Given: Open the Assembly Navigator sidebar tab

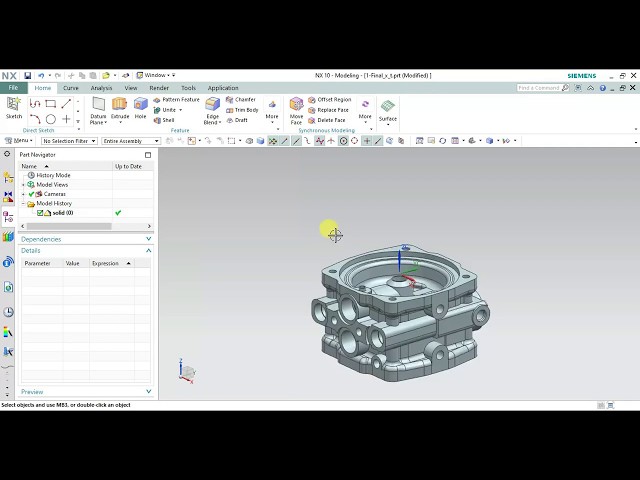Looking at the screenshot, I should tap(8, 178).
